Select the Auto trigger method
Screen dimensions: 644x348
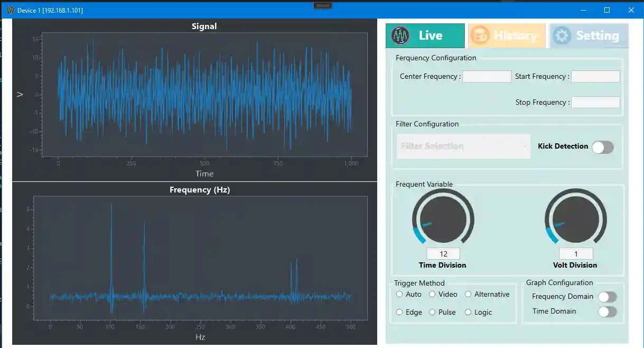tap(399, 294)
